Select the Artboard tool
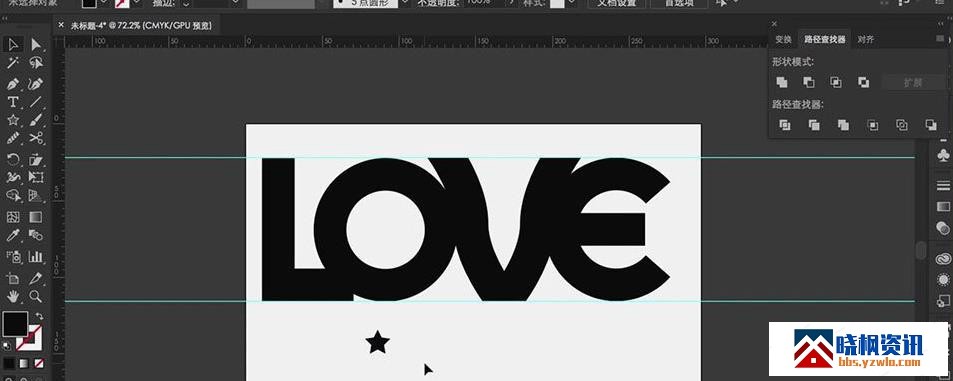This screenshot has width=953, height=381. click(x=13, y=278)
